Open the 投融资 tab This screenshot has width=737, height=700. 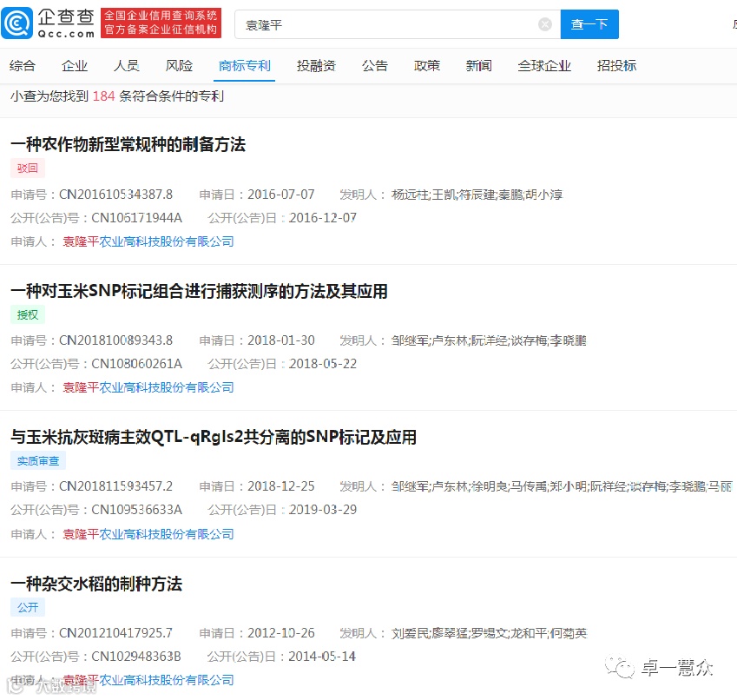pos(316,66)
